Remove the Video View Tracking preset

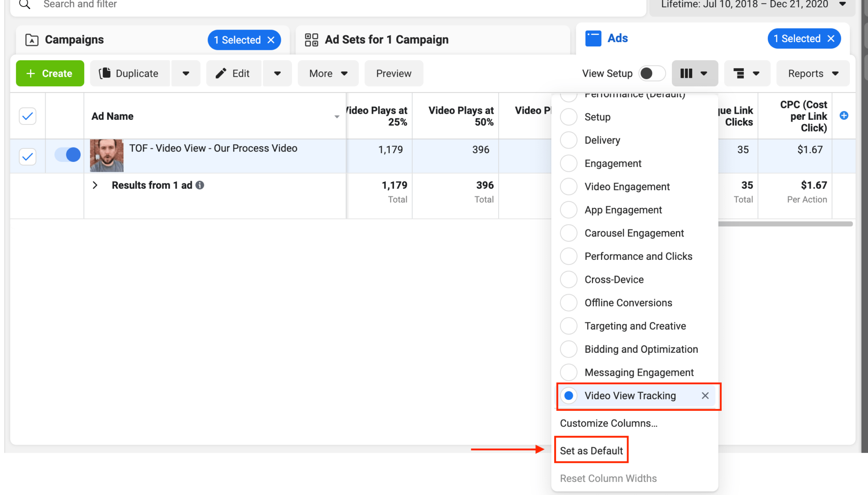pos(705,396)
